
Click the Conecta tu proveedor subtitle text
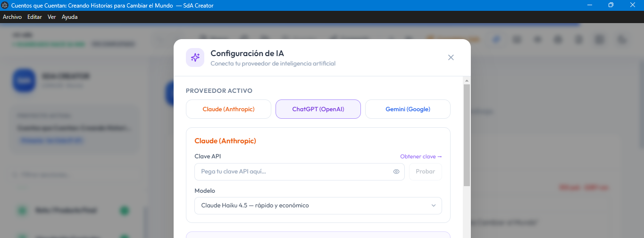pos(273,63)
